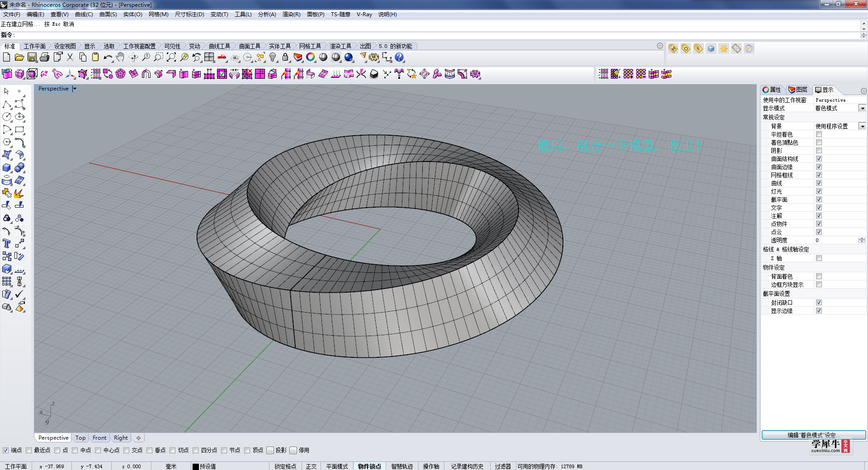The width and height of the screenshot is (868, 470).
Task: Open the 曲面(S) menu
Action: [x=108, y=14]
